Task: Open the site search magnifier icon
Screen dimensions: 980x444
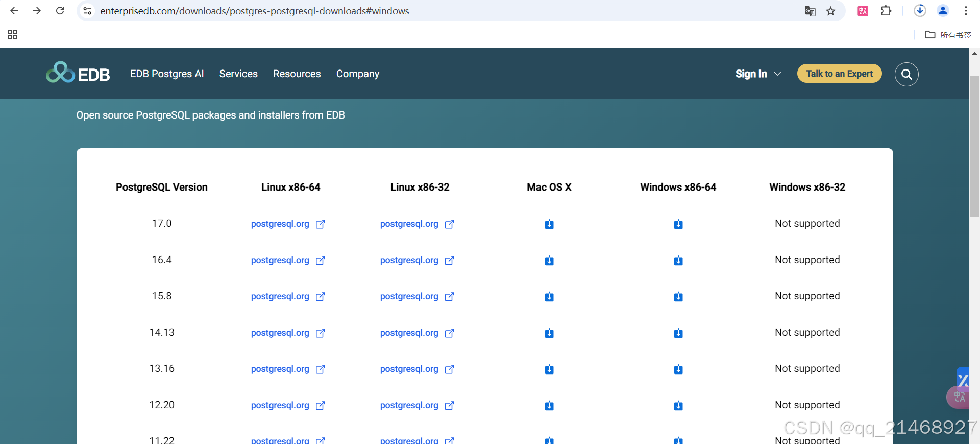Action: pyautogui.click(x=906, y=74)
